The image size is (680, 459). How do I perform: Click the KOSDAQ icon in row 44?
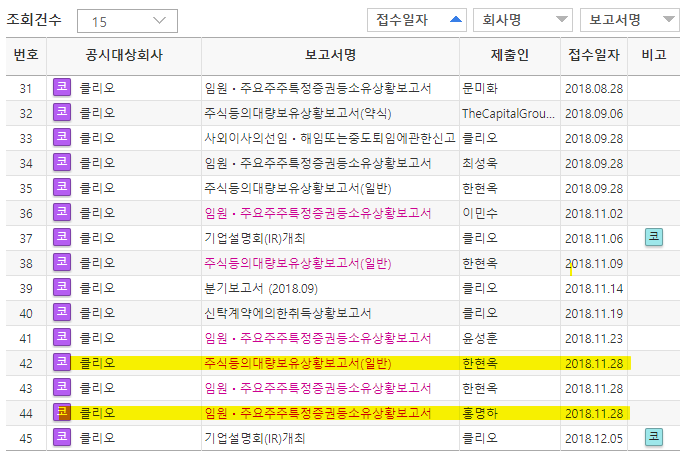pos(62,413)
